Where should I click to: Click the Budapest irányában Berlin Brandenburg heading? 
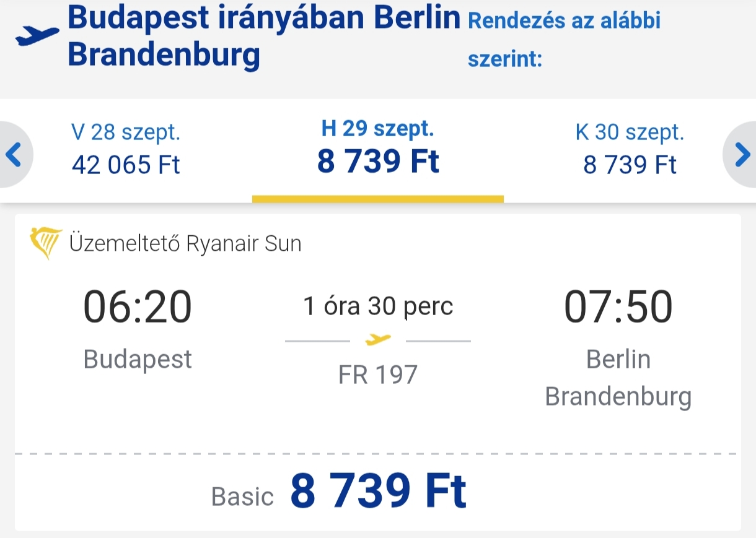264,37
